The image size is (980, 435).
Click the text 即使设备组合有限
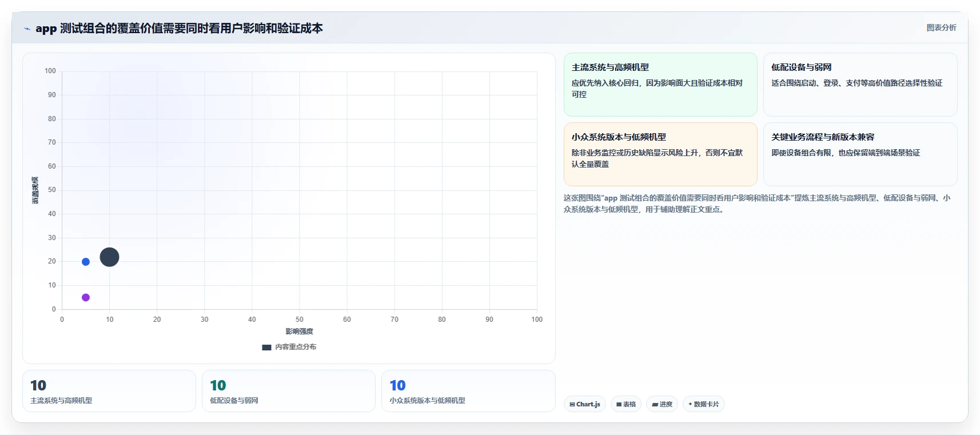pos(846,153)
